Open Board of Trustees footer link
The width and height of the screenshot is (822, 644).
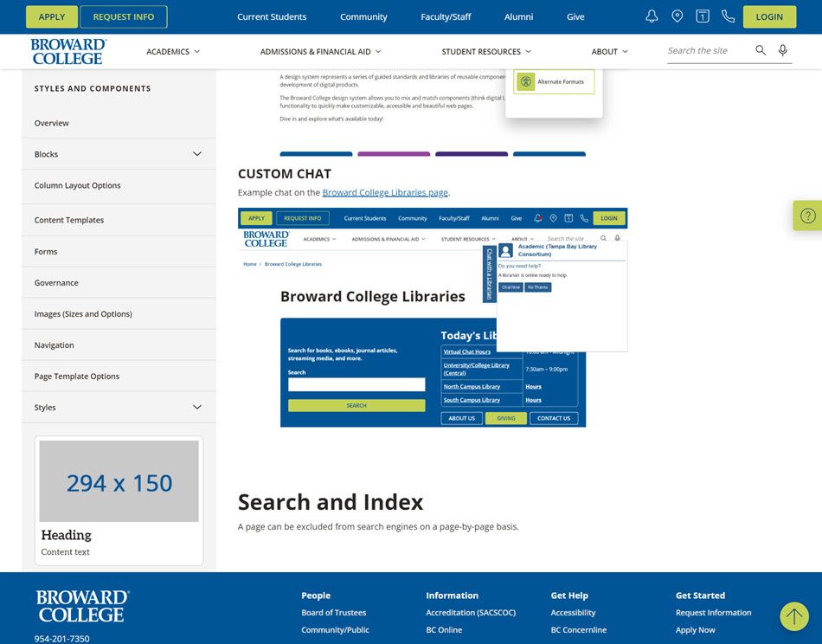333,613
